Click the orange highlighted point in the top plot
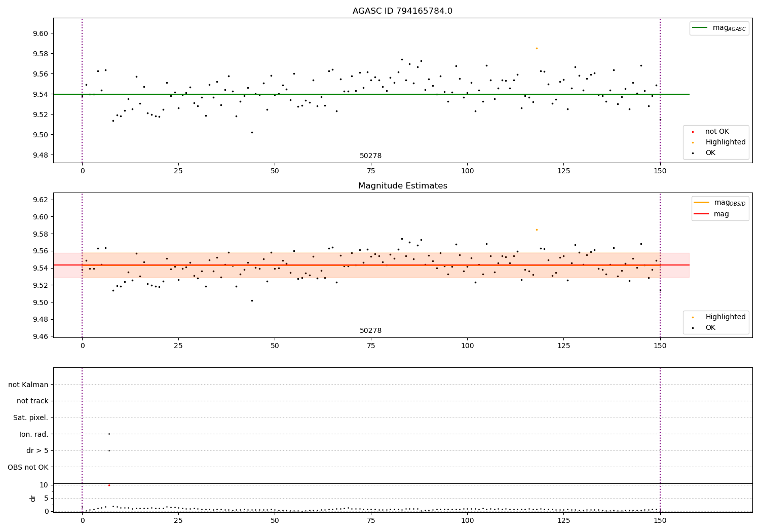760x532 pixels. click(x=537, y=48)
